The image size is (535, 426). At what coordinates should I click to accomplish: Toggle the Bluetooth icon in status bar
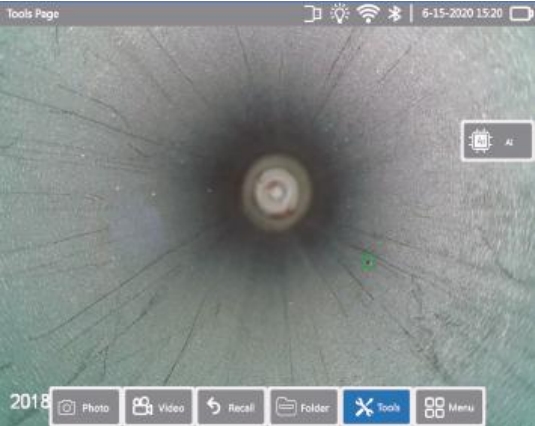point(395,14)
